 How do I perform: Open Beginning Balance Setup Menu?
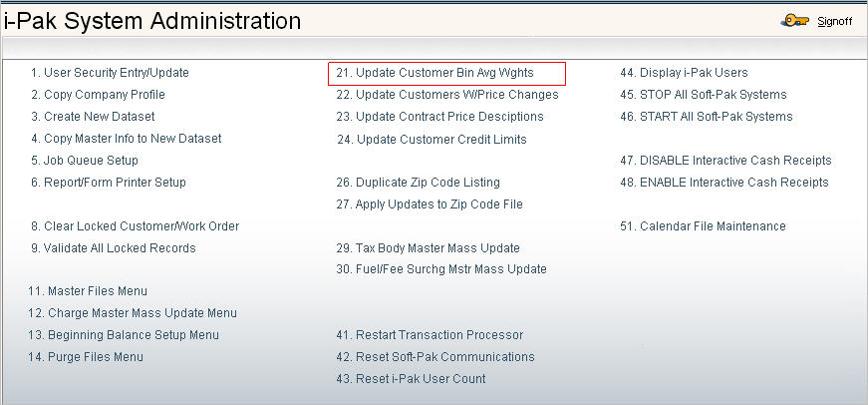click(x=124, y=335)
